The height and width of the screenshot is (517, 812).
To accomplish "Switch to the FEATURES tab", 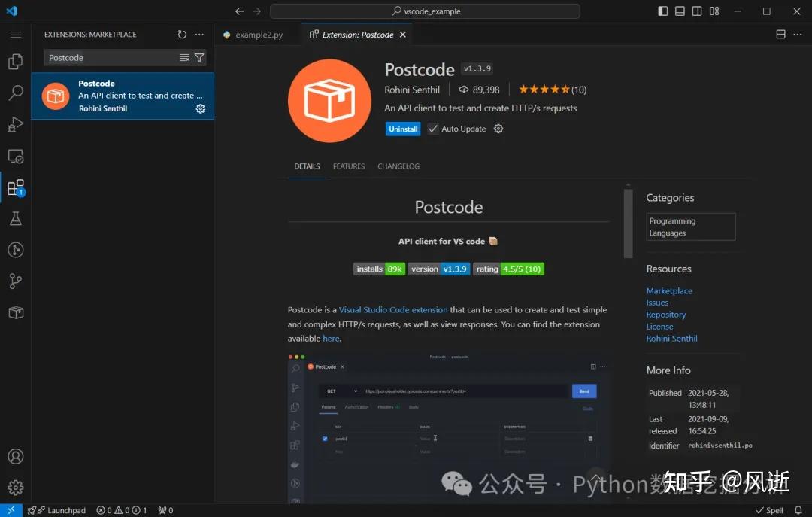I will point(349,166).
